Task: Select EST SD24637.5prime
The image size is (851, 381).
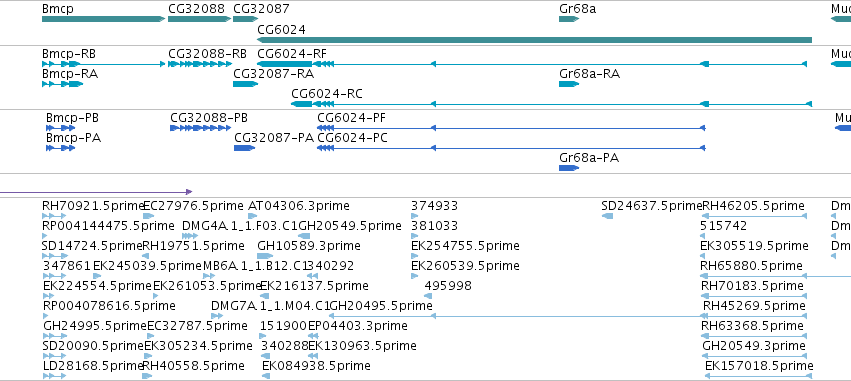Action: (652, 206)
